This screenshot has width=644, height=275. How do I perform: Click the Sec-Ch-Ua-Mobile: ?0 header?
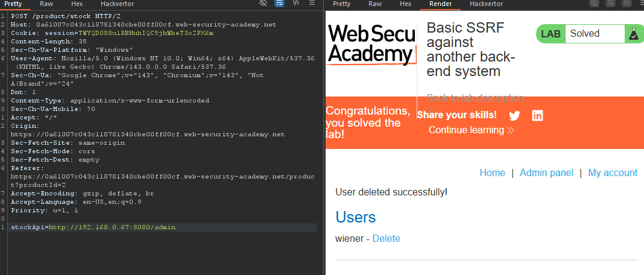coord(53,109)
